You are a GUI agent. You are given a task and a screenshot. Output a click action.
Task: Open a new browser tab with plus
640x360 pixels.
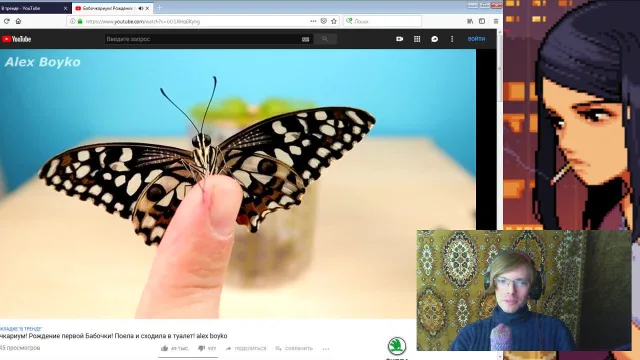point(159,8)
